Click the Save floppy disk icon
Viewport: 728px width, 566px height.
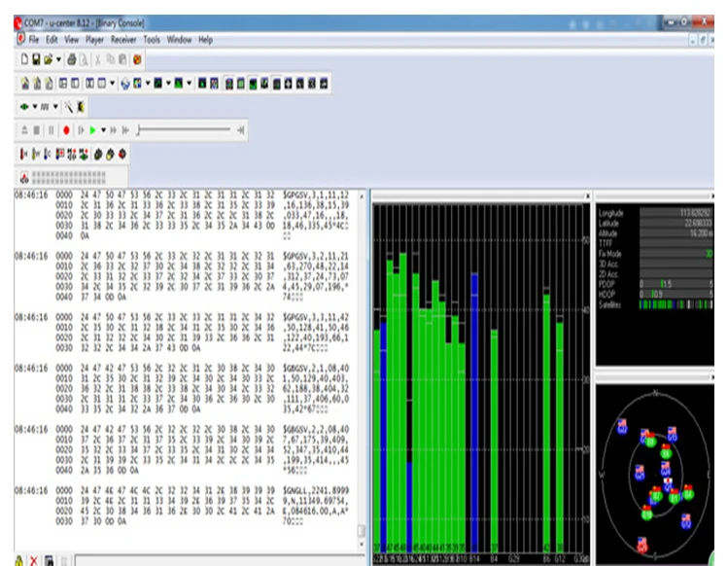click(36, 59)
